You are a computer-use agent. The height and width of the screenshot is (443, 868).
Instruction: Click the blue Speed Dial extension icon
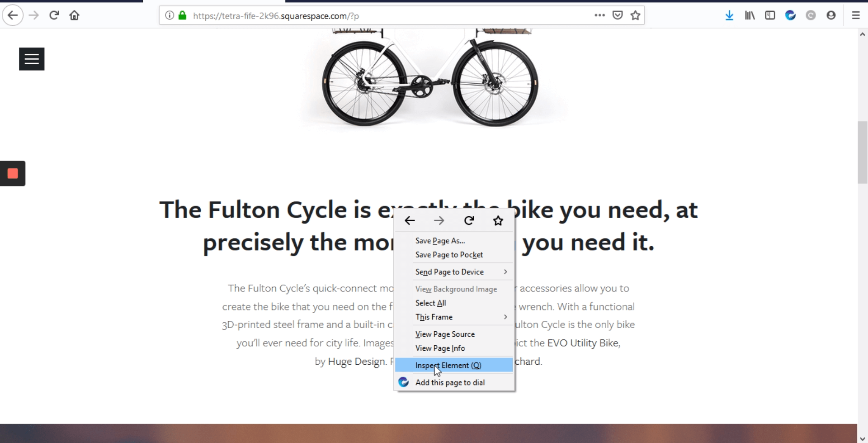(x=790, y=15)
